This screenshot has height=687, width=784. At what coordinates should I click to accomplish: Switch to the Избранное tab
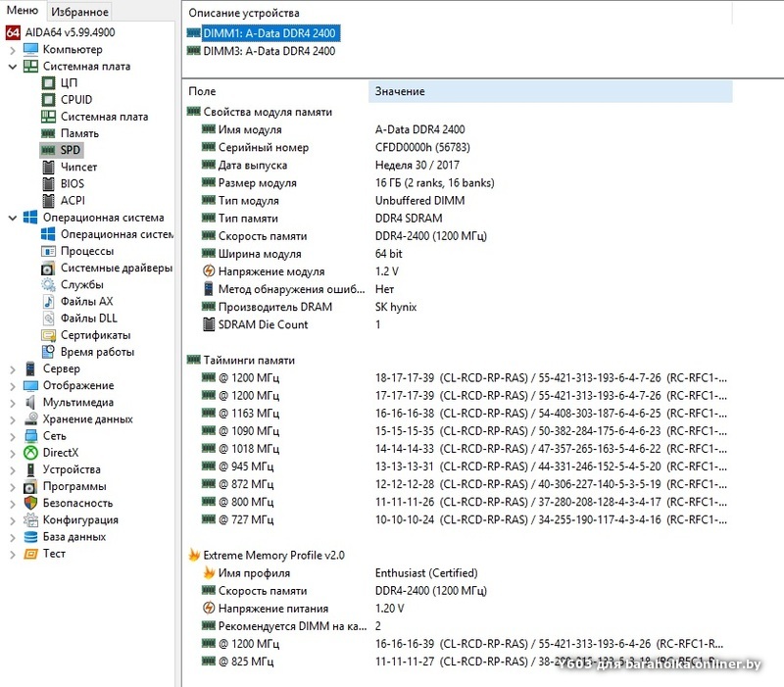pos(79,12)
